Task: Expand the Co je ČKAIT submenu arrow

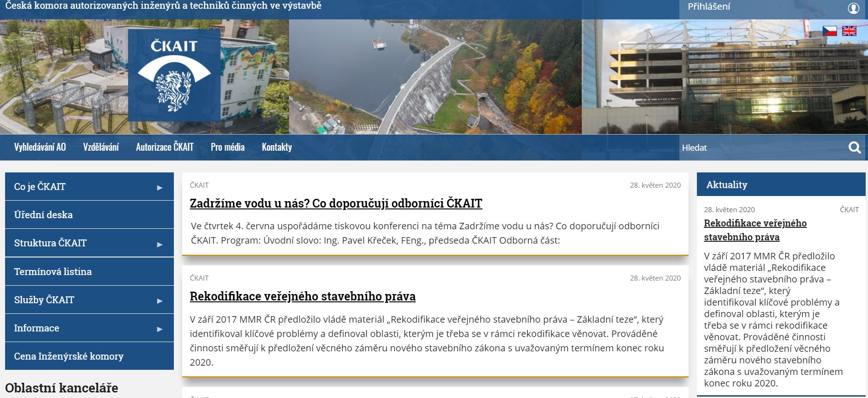Action: pos(160,188)
